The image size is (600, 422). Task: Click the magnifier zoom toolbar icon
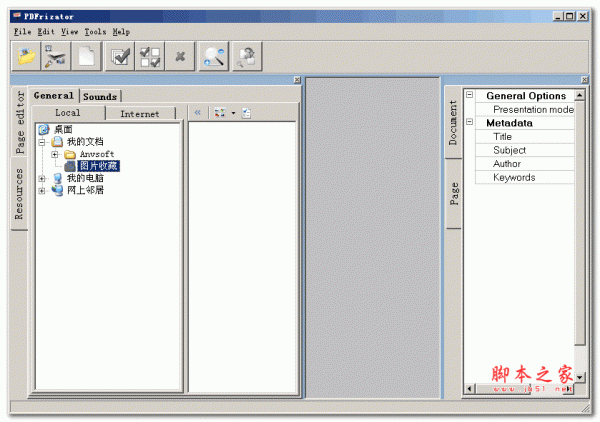214,57
